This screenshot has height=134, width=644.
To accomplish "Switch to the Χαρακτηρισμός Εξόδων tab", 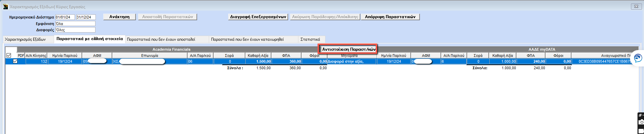I will pyautogui.click(x=25, y=39).
